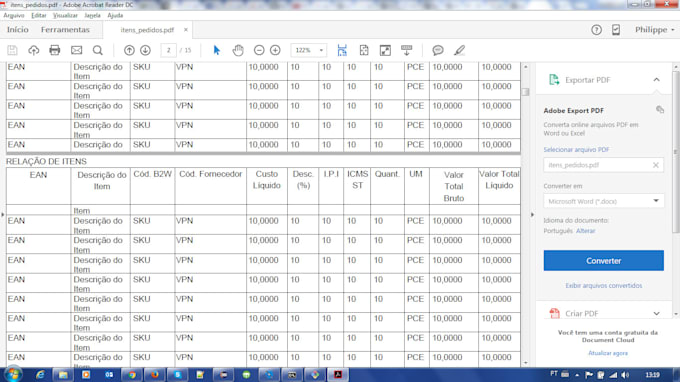Remove the selected file itens_pedidos.pdf with X
The width and height of the screenshot is (680, 382).
655,165
